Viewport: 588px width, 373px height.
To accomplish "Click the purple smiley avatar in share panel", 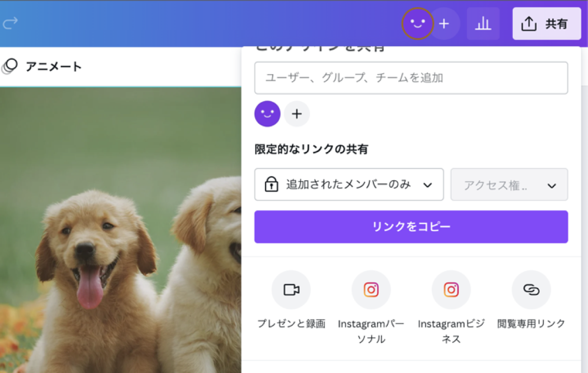I will pos(268,114).
